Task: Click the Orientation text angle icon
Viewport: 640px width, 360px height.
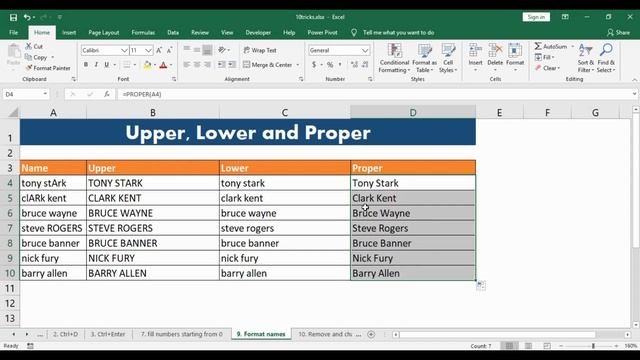Action: click(222, 50)
